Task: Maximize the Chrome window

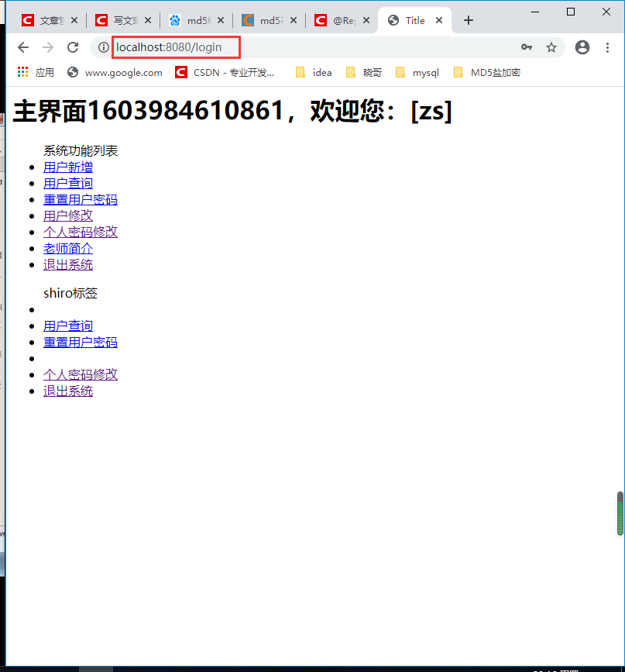Action: [x=571, y=12]
